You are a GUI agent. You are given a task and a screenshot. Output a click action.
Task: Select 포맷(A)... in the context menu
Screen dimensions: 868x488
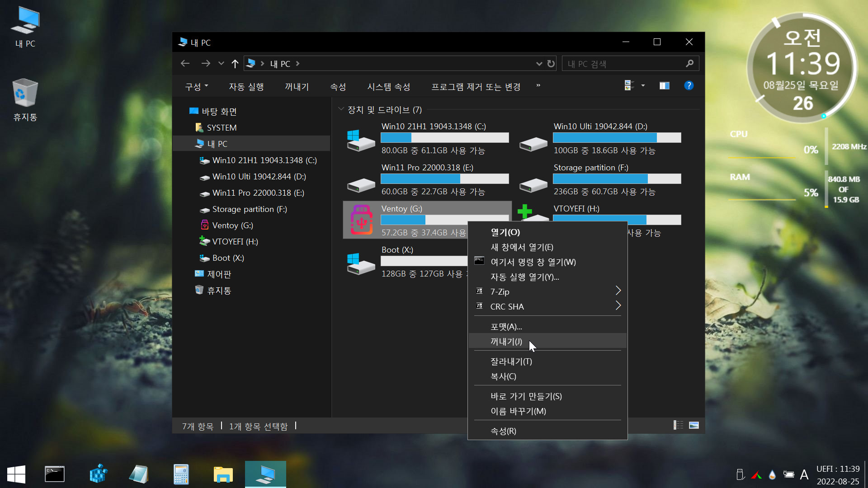[547, 326]
